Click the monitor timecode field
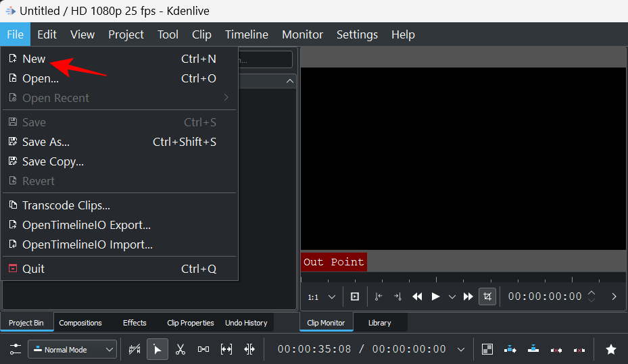Viewport: 628px width, 364px height. click(544, 296)
